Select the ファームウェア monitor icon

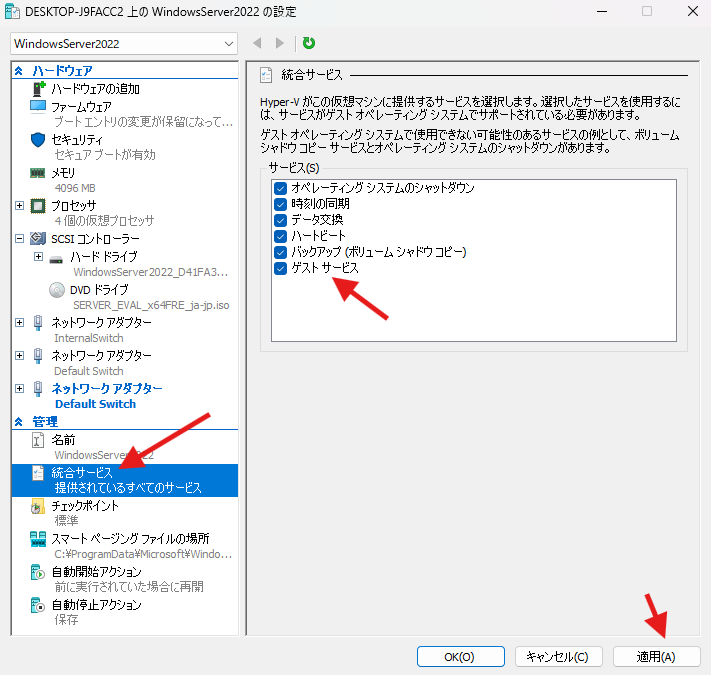(38, 107)
